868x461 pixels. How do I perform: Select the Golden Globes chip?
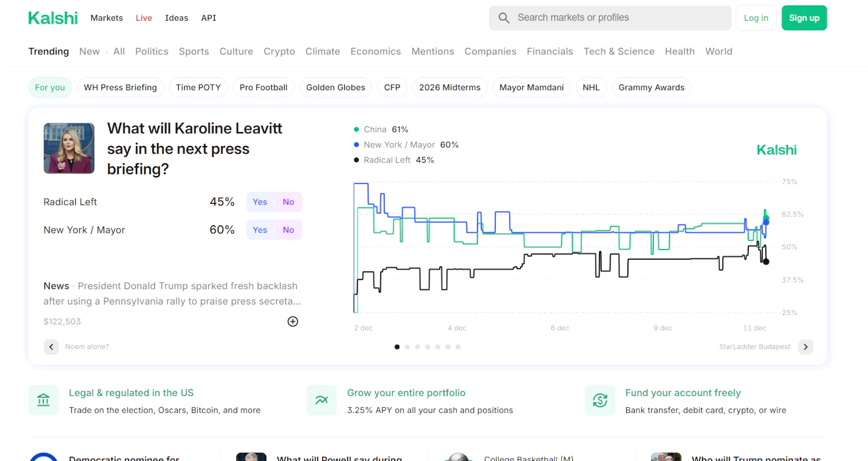(336, 87)
